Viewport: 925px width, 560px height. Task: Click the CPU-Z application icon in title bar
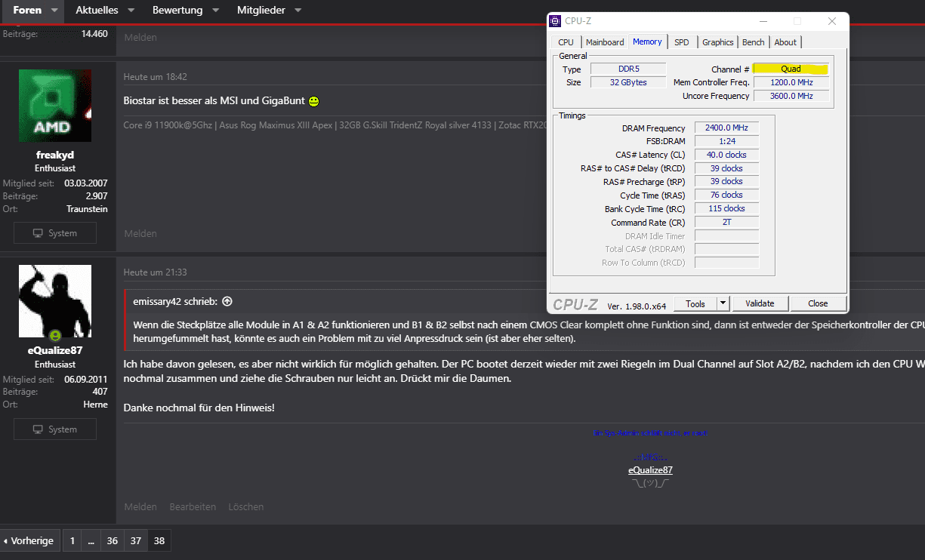(556, 21)
